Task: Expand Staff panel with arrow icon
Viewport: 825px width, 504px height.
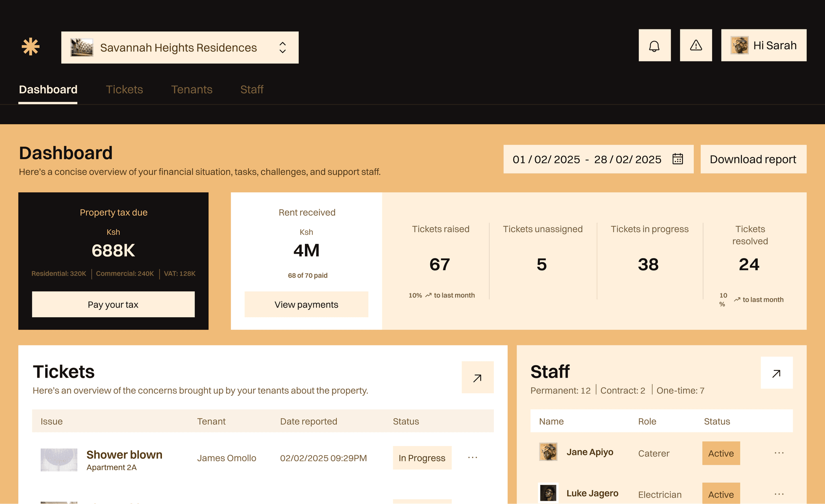Action: pos(776,373)
